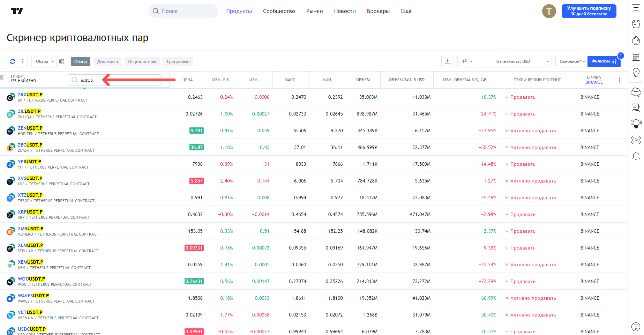Open the notifications bell in right sidebar

[x=636, y=156]
